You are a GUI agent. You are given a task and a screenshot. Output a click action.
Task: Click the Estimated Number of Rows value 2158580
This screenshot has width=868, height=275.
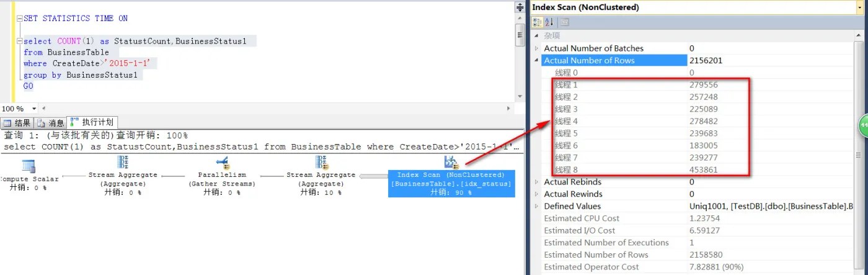(x=706, y=255)
